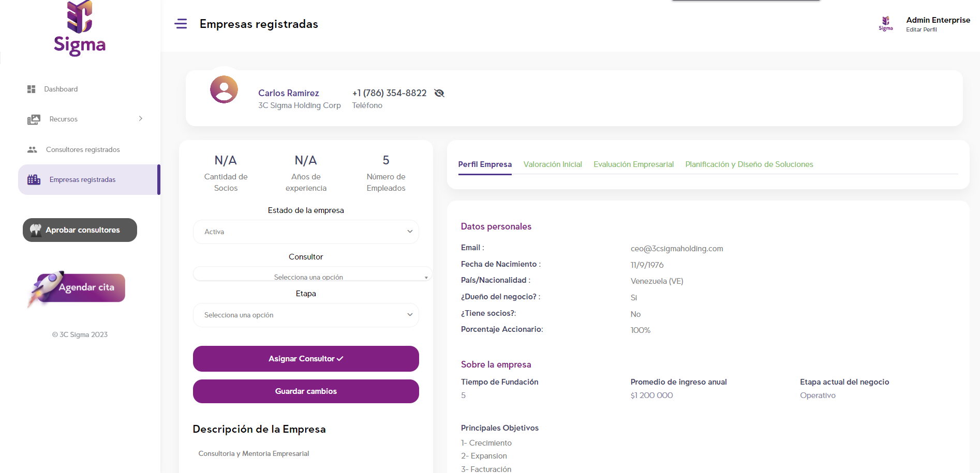Open Planificación y Diseño de Soluciones tab

pyautogui.click(x=749, y=164)
